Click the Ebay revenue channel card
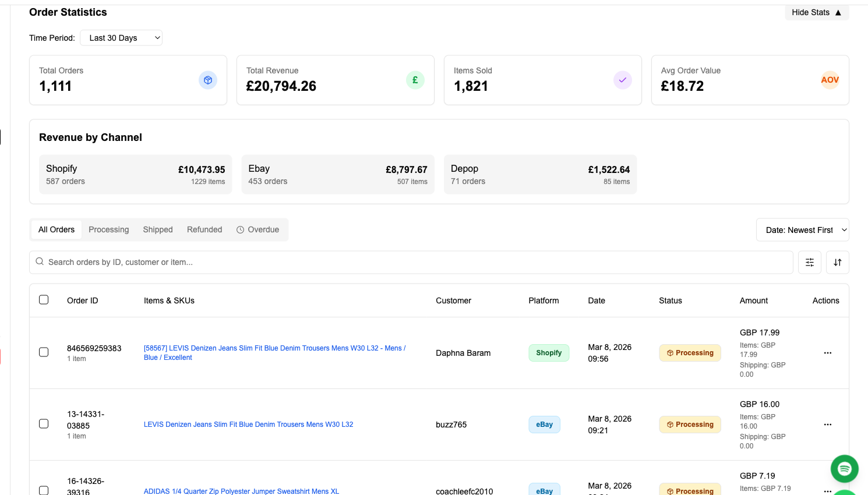 (x=338, y=174)
